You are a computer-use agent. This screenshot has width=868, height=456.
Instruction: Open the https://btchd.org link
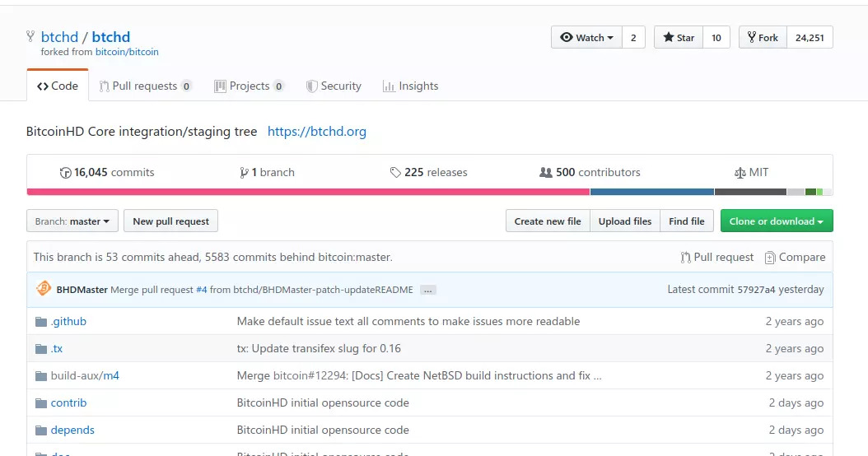[x=316, y=131]
